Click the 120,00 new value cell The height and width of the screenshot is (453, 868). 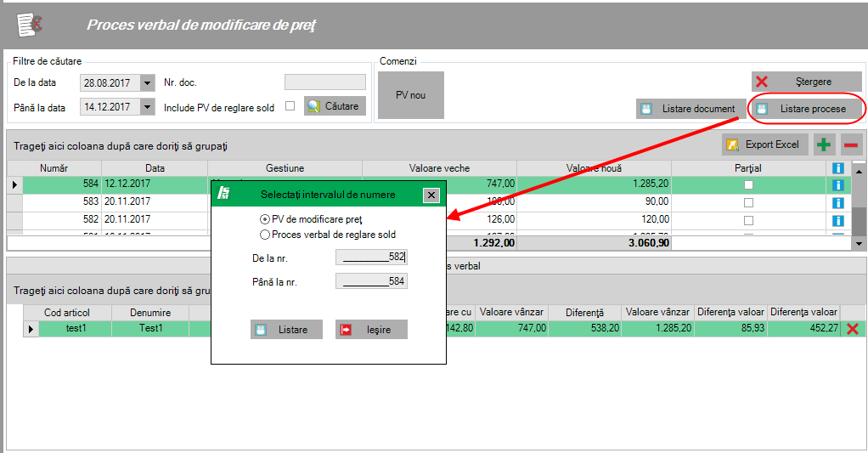tap(594, 219)
